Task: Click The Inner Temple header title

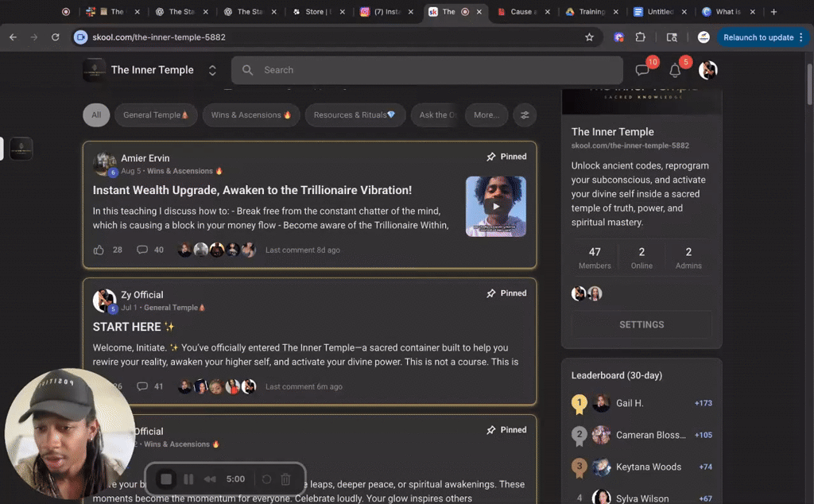Action: coord(152,70)
